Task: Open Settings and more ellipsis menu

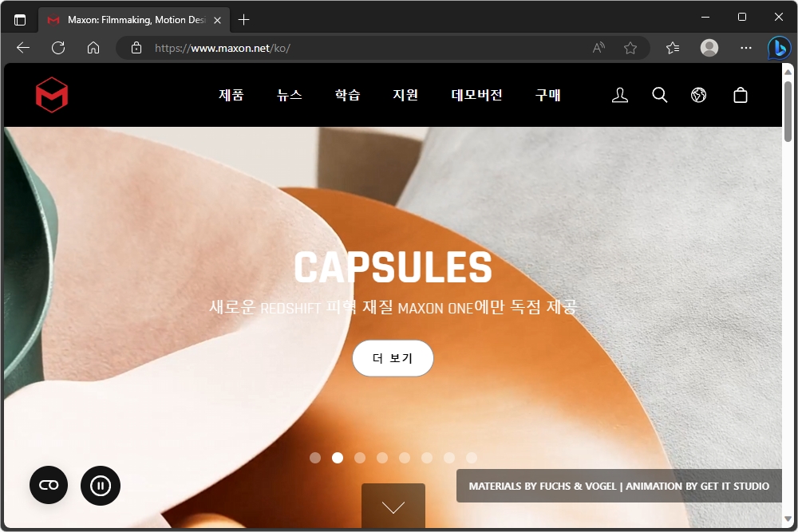Action: (745, 48)
